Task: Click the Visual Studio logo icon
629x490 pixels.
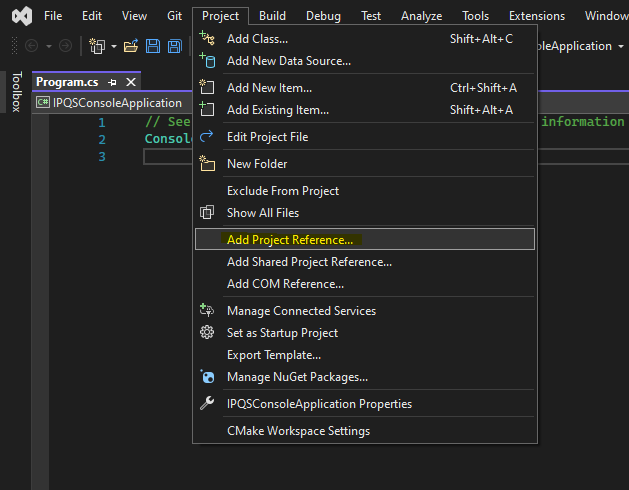Action: 22,16
